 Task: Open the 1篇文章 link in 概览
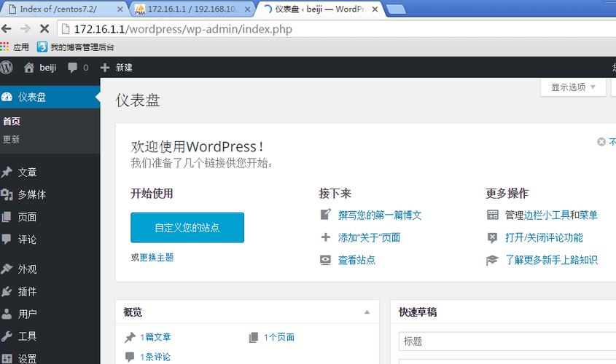coord(155,337)
